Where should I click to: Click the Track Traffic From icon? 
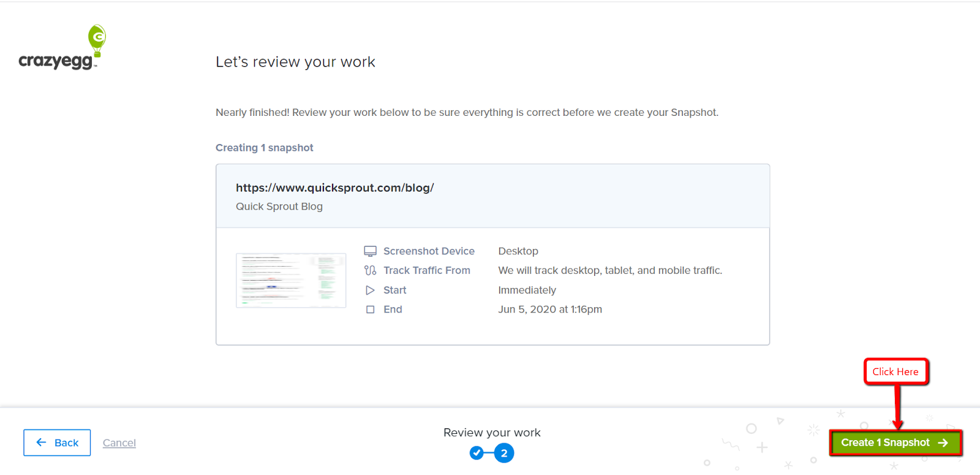pos(370,270)
